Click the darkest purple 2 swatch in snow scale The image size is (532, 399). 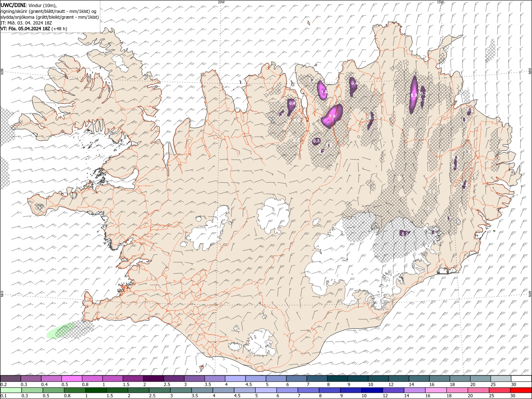153,379
